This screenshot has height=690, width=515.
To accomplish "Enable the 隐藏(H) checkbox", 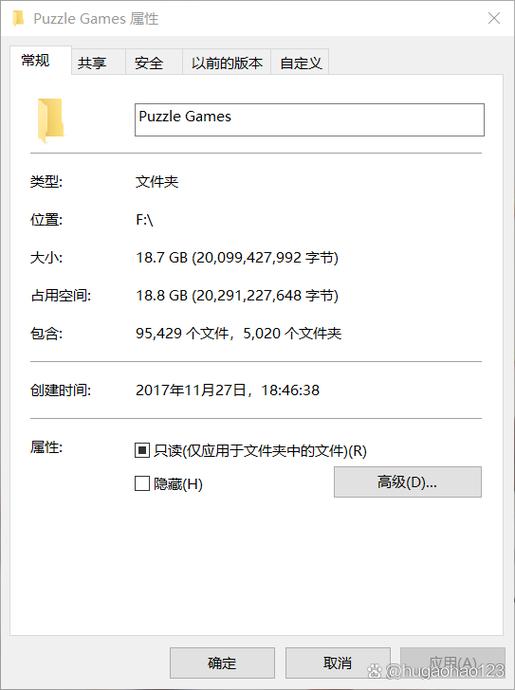I will (x=142, y=484).
